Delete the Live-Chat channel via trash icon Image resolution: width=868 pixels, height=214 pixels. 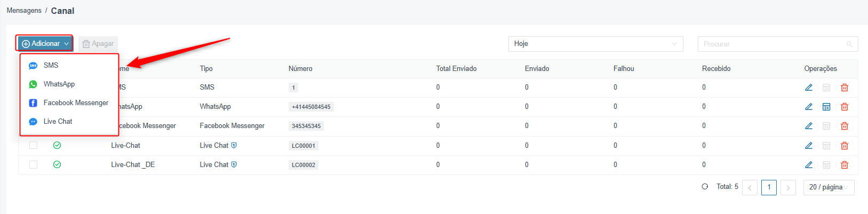(845, 146)
